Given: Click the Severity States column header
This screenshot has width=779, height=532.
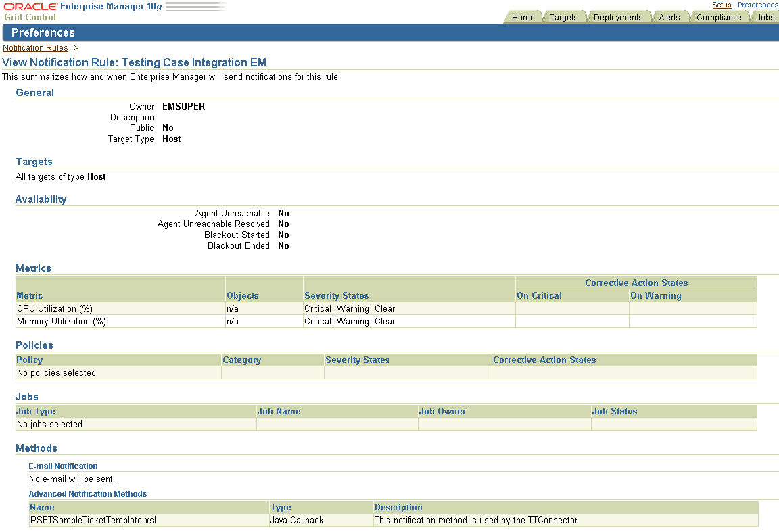Looking at the screenshot, I should tap(336, 295).
